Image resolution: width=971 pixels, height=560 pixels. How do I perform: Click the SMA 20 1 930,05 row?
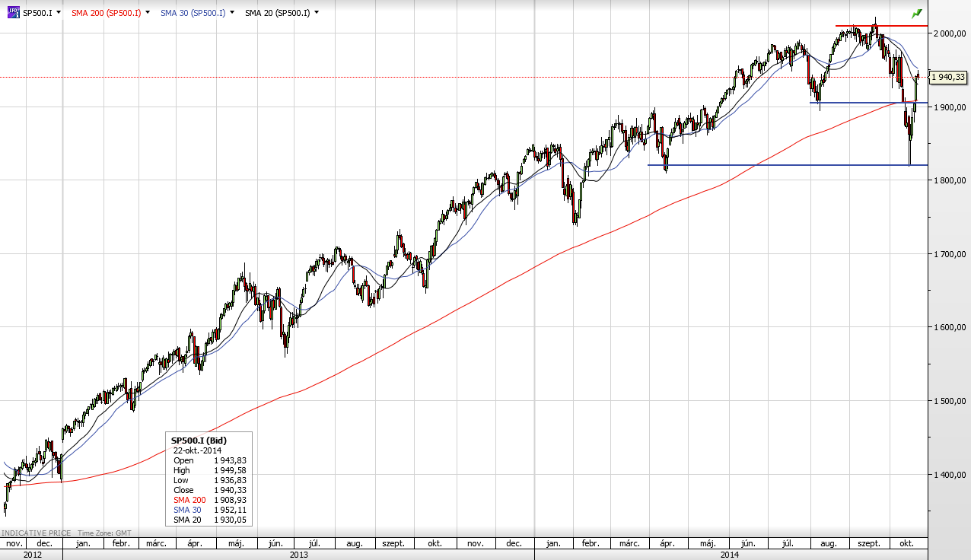coord(210,520)
